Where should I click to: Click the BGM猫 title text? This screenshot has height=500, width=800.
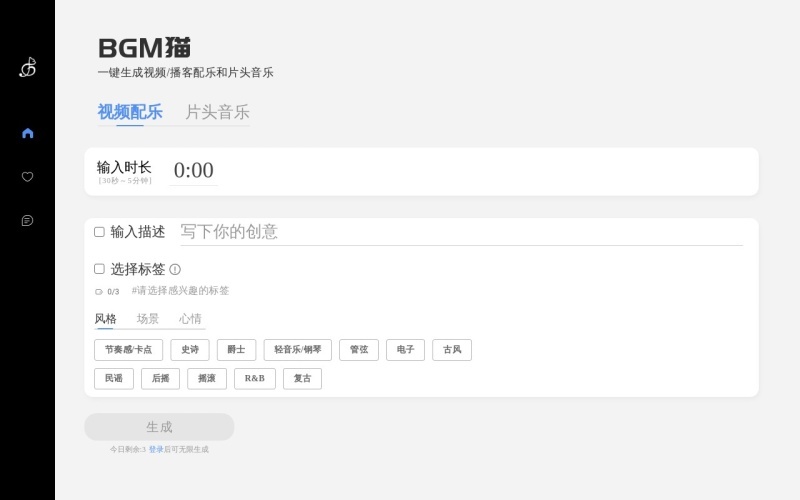click(x=144, y=48)
